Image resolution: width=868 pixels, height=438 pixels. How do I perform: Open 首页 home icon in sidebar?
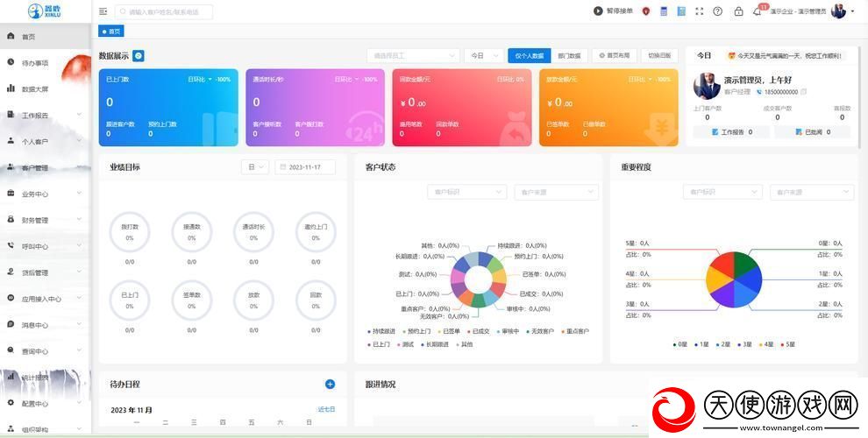(x=11, y=36)
